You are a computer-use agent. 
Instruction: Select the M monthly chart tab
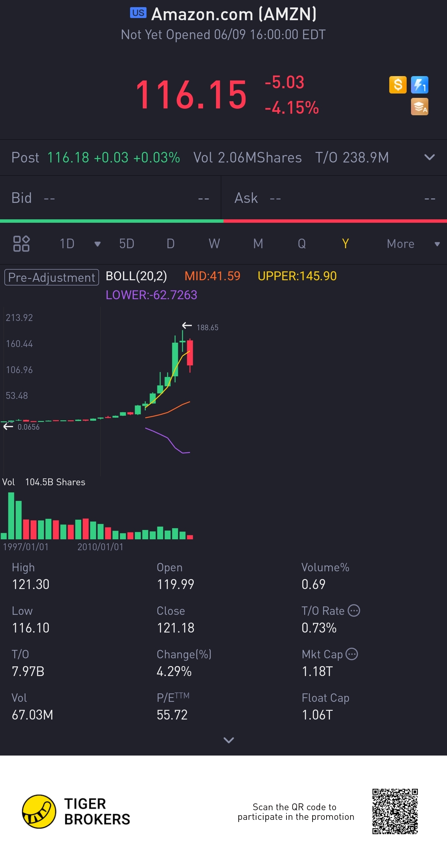click(258, 244)
